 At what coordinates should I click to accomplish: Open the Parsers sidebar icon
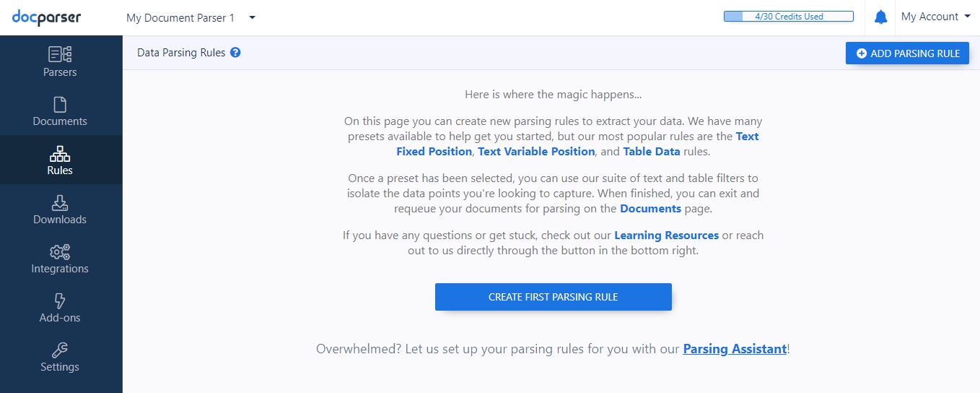[60, 54]
